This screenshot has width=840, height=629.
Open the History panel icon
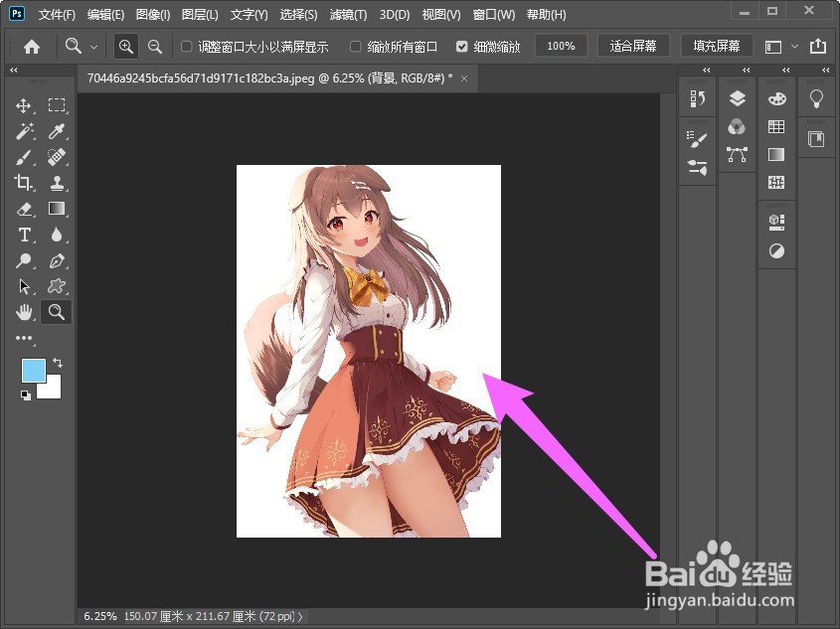pos(698,99)
